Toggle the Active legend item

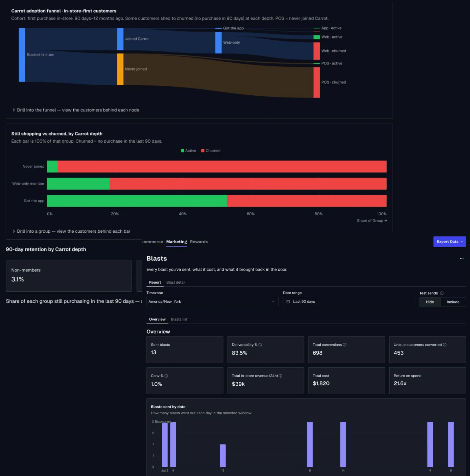[x=188, y=151]
